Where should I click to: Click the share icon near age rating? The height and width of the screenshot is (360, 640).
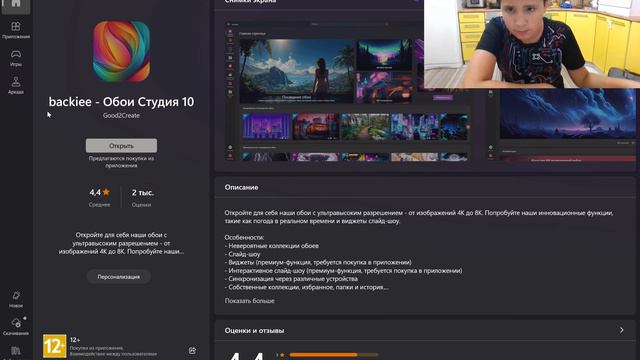pos(192,350)
